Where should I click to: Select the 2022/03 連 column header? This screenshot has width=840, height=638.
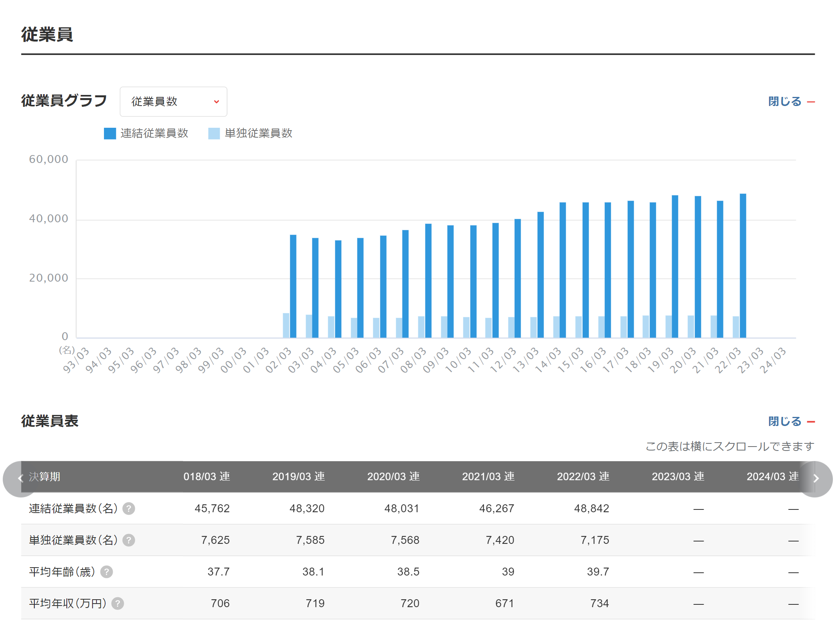pos(583,477)
